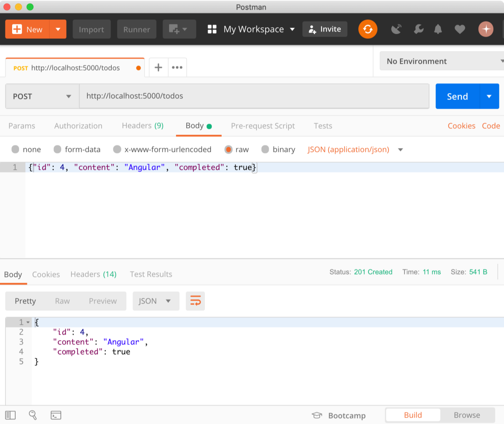Viewport: 504px width, 424px height.
Task: Open user avatar menu
Action: pyautogui.click(x=486, y=29)
